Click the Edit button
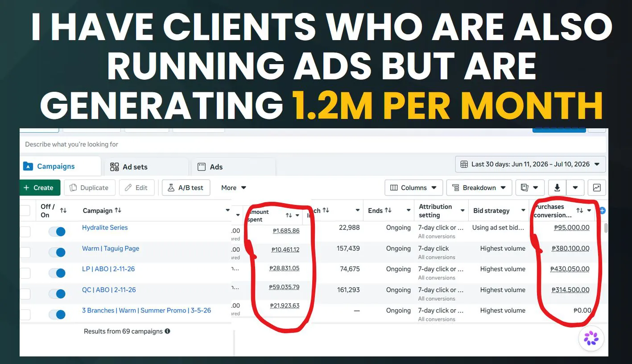This screenshot has width=632, height=364. tap(136, 188)
